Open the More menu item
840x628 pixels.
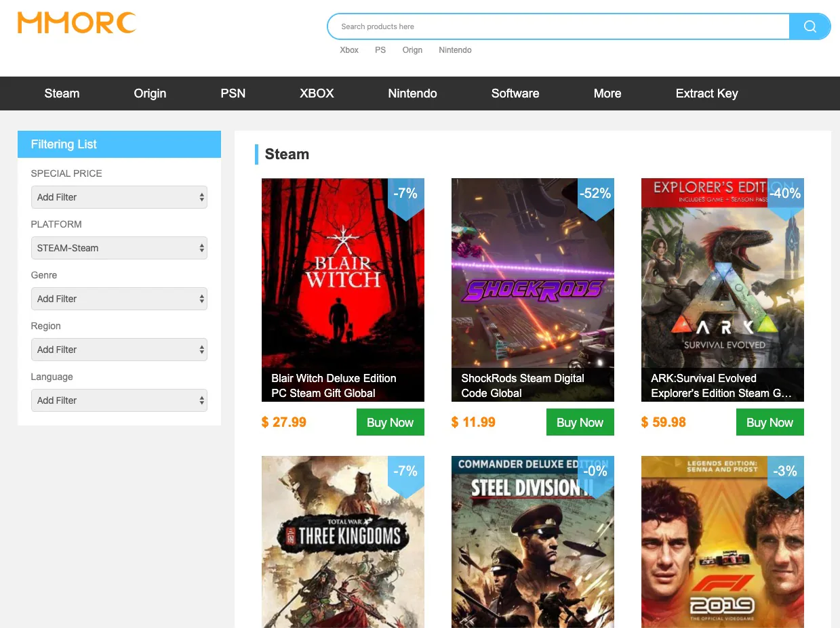(x=607, y=93)
